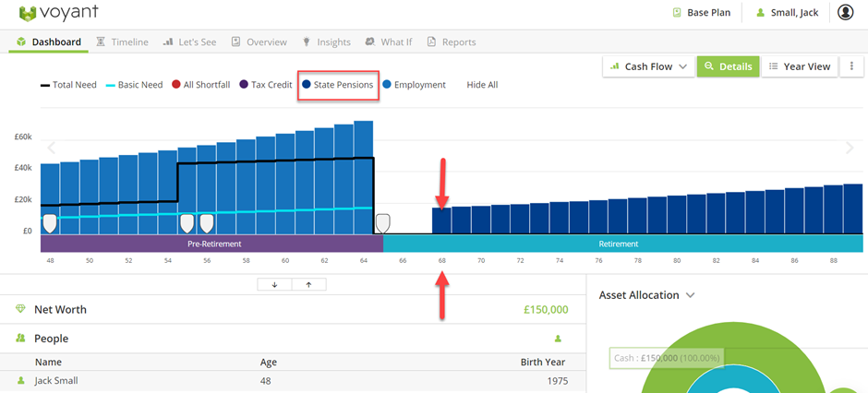Go to the Let's See tab
The width and height of the screenshot is (868, 393).
[x=190, y=42]
